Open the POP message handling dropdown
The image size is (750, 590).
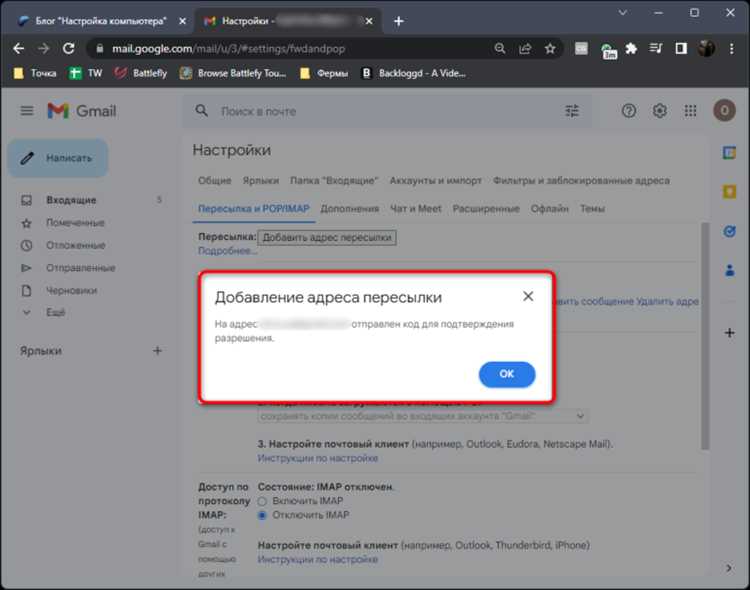pyautogui.click(x=423, y=416)
